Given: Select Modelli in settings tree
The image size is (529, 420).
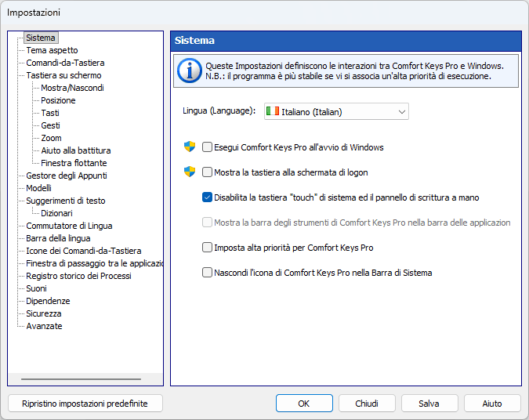Looking at the screenshot, I should (39, 188).
